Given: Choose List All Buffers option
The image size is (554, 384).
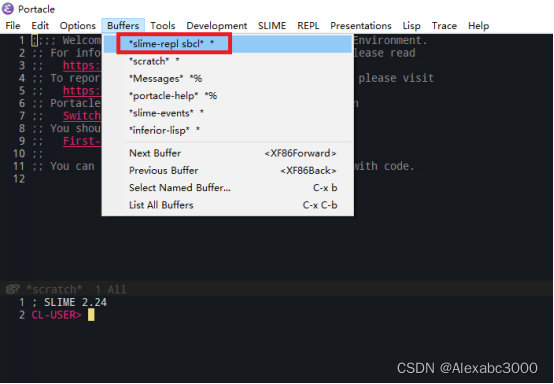Looking at the screenshot, I should [228, 205].
